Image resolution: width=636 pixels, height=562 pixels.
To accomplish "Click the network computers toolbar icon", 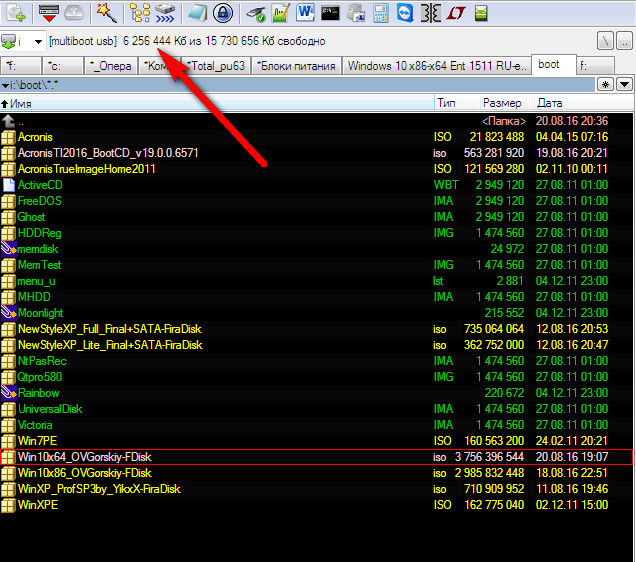I will click(x=356, y=13).
